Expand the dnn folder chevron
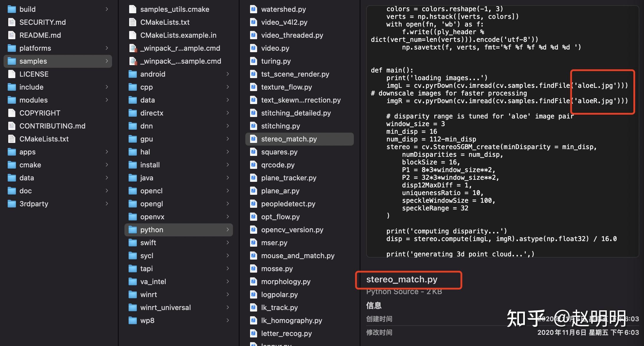644x346 pixels. point(228,126)
